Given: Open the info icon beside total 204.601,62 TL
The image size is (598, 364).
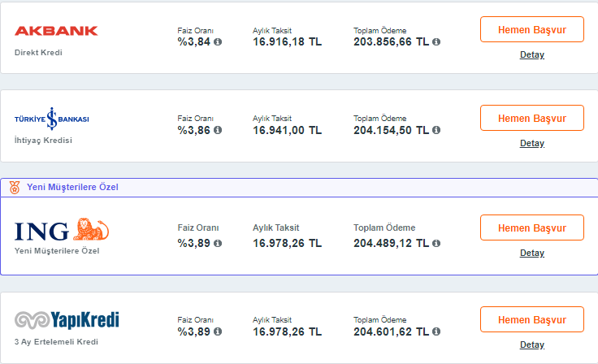Looking at the screenshot, I should [436, 331].
